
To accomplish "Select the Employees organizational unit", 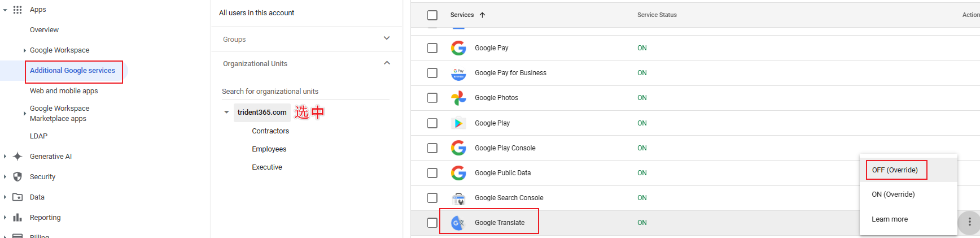I will pos(269,149).
